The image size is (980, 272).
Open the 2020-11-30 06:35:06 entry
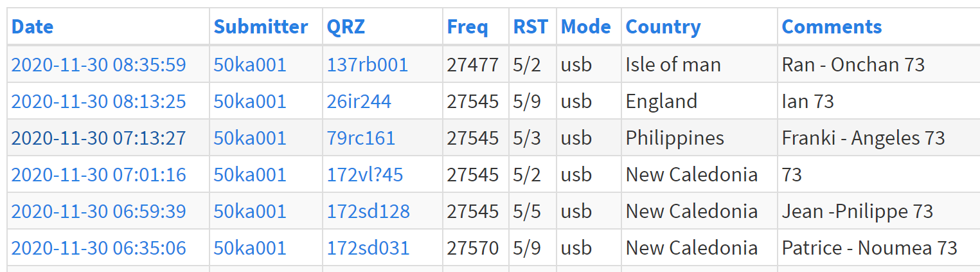tap(98, 248)
